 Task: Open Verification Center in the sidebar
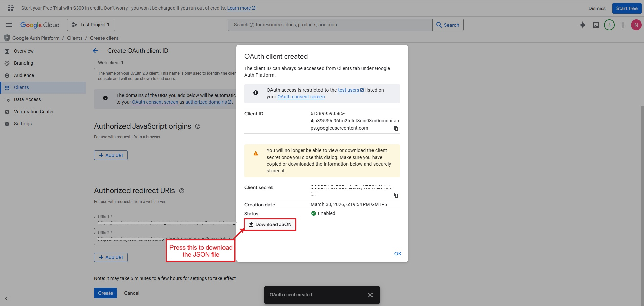tap(34, 112)
